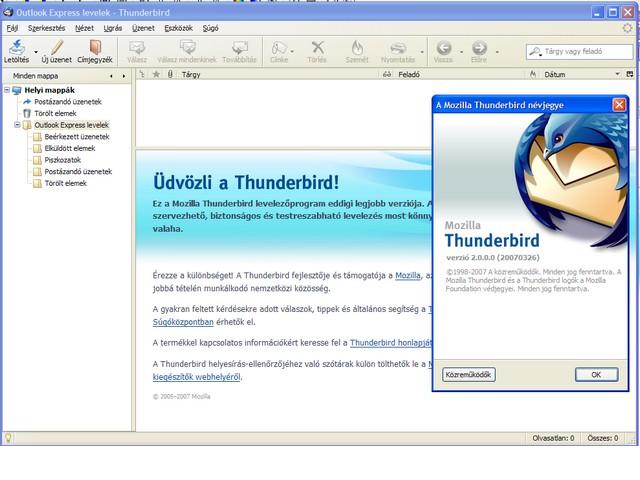640x480 pixels.
Task: Click the Letöltés get mail icon
Action: (x=16, y=47)
